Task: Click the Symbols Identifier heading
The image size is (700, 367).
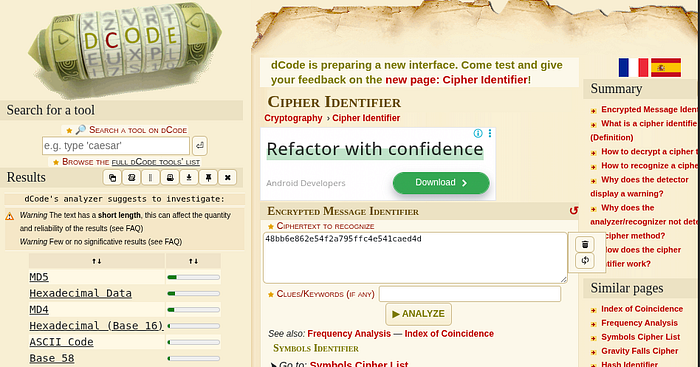Action: pyautogui.click(x=316, y=348)
